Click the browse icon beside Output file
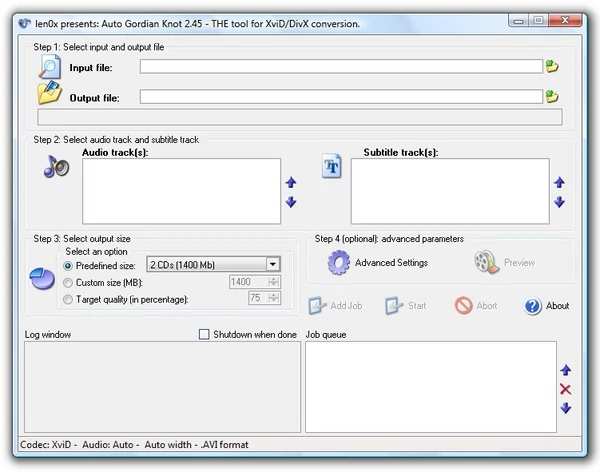The width and height of the screenshot is (600, 472). pyautogui.click(x=552, y=96)
